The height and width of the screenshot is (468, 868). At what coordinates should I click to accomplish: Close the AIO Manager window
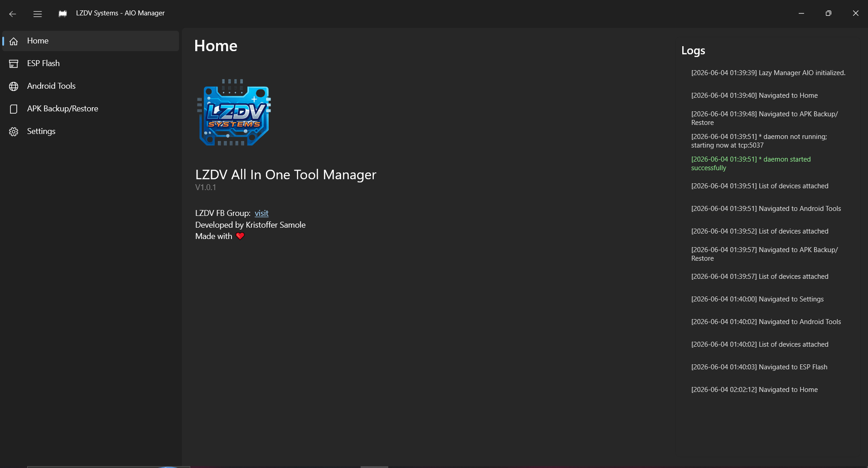pyautogui.click(x=856, y=14)
